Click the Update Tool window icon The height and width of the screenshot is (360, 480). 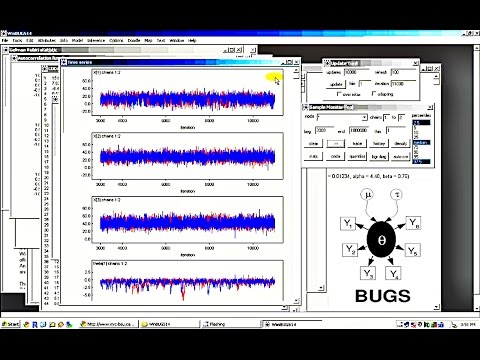pyautogui.click(x=326, y=63)
